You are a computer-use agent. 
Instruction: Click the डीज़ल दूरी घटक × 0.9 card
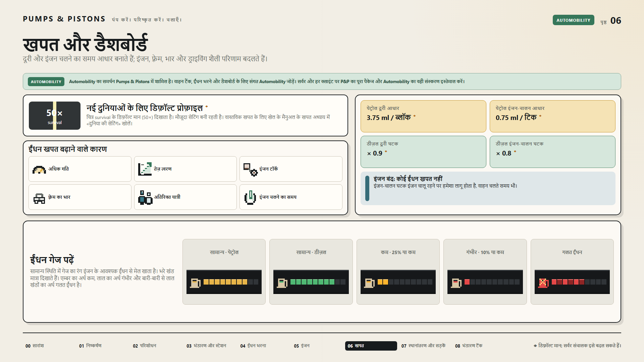(x=423, y=152)
